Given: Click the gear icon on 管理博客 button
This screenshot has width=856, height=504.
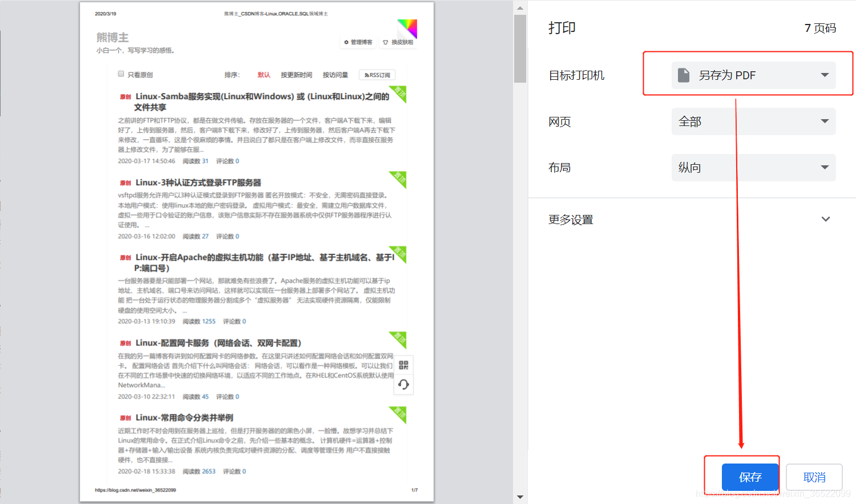Looking at the screenshot, I should coord(347,42).
